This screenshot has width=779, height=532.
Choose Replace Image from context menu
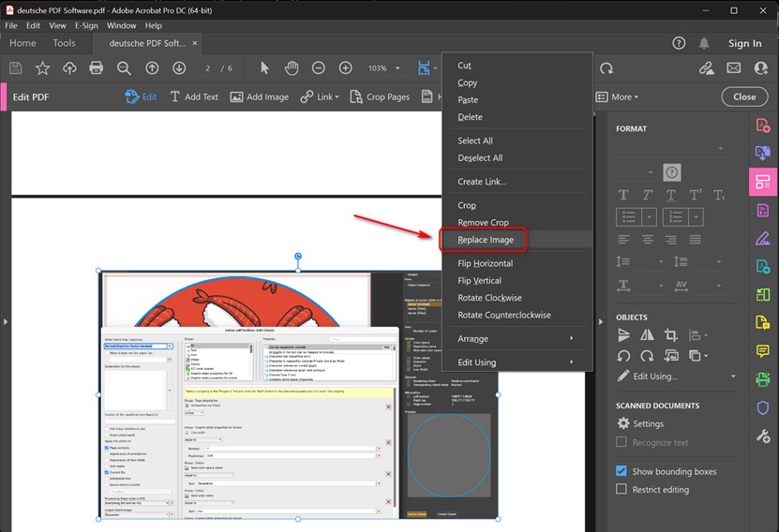(x=517, y=239)
